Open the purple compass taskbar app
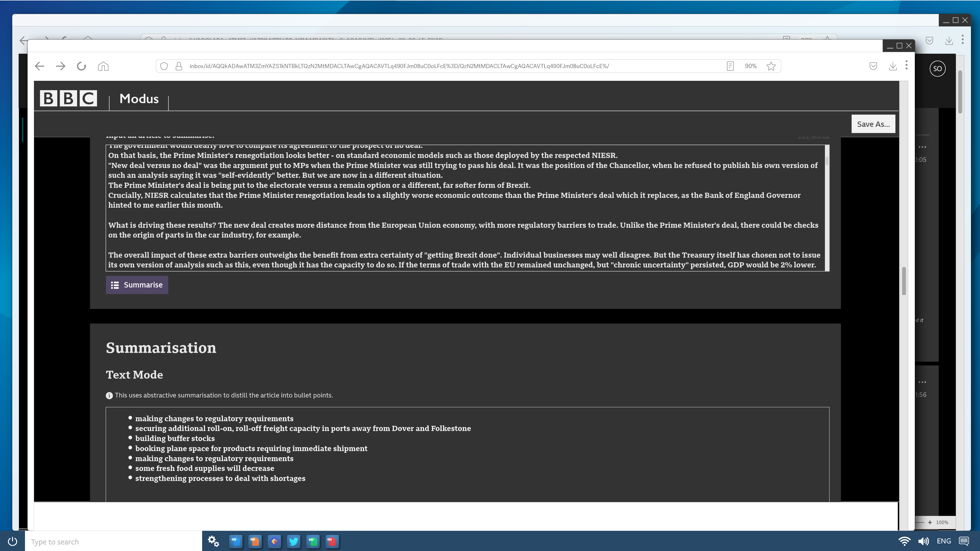The height and width of the screenshot is (551, 980). (x=274, y=541)
